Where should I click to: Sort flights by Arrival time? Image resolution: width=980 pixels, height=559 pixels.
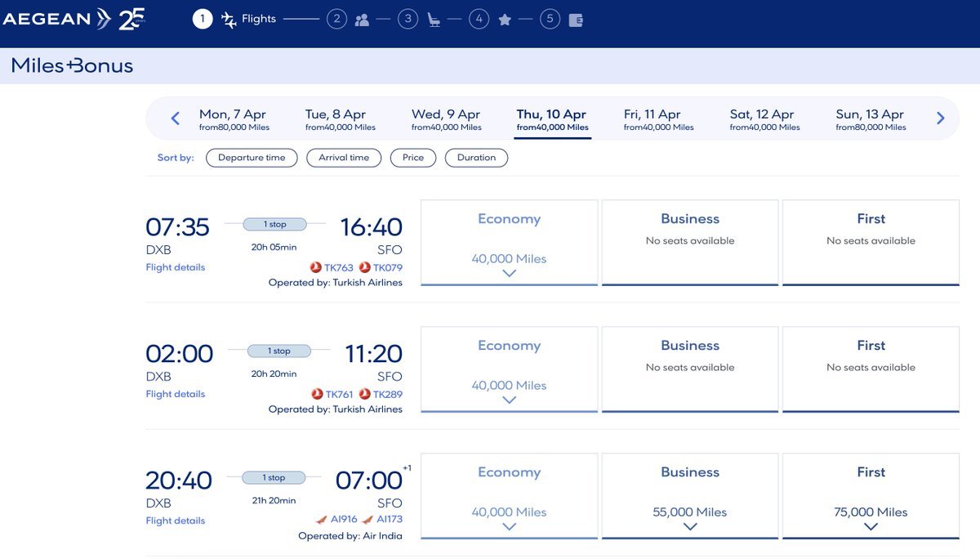tap(344, 158)
